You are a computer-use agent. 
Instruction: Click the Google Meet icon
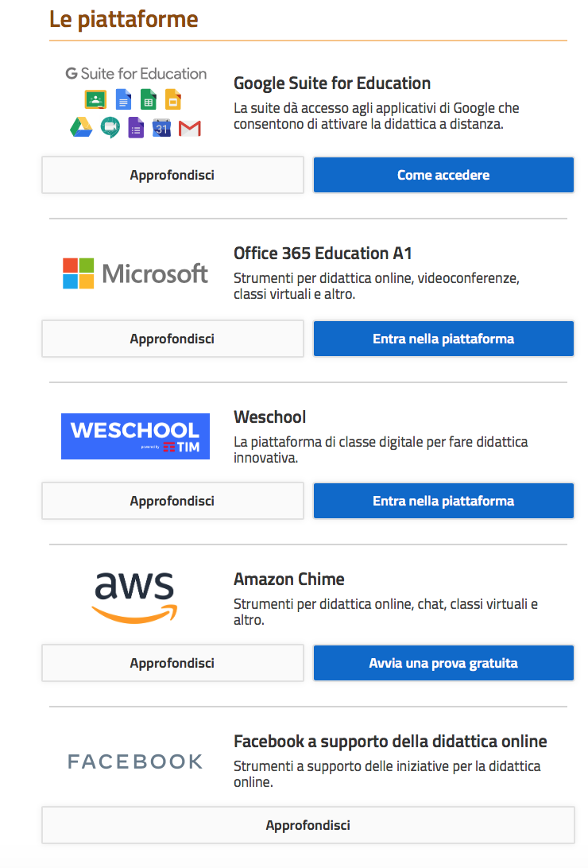pos(110,127)
